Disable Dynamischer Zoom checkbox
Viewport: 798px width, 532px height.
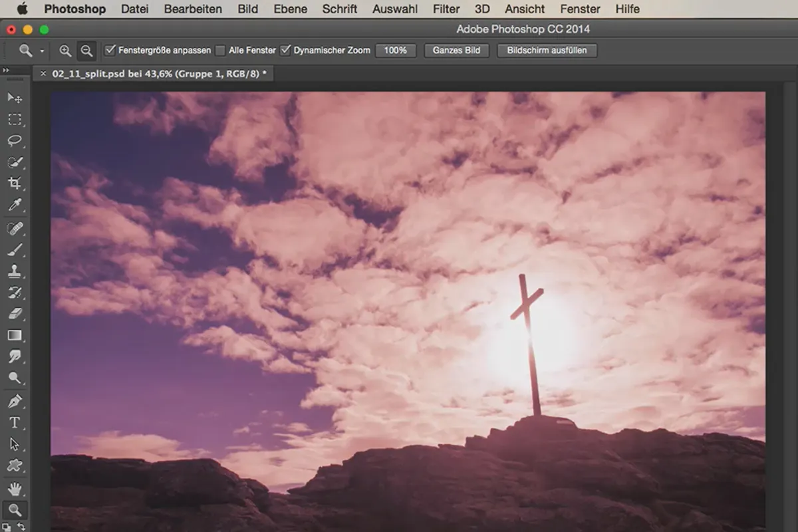pyautogui.click(x=285, y=50)
